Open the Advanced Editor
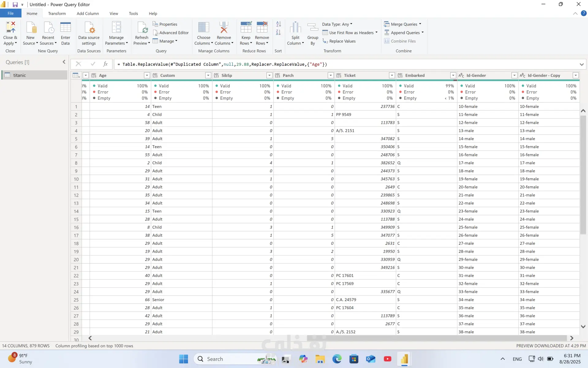Viewport: 588px width, 368px height. 174,33
